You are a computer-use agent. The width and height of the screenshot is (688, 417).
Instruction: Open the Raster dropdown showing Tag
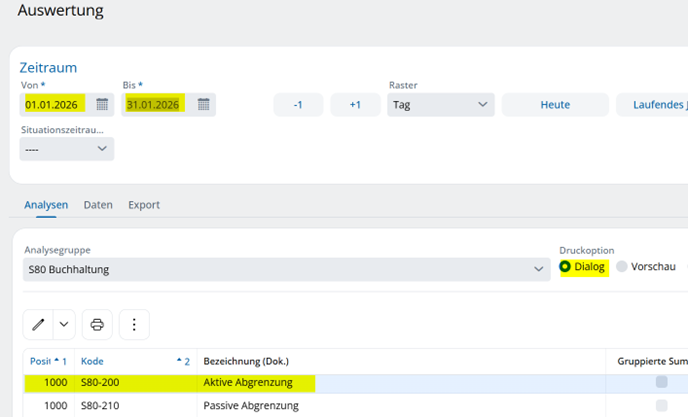[x=440, y=104]
